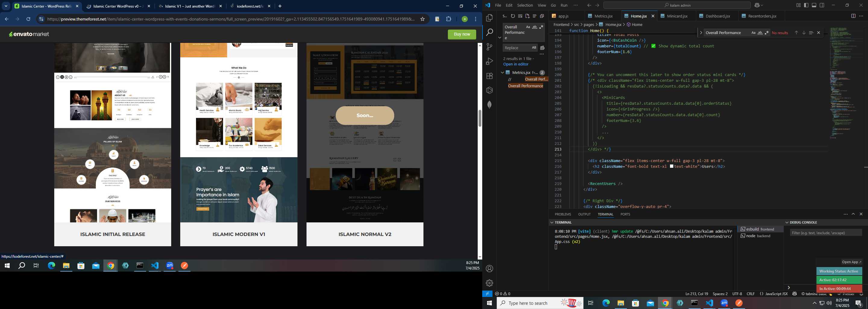Go forward using VS Code title arrow
This screenshot has width=868, height=309.
coord(597,5)
